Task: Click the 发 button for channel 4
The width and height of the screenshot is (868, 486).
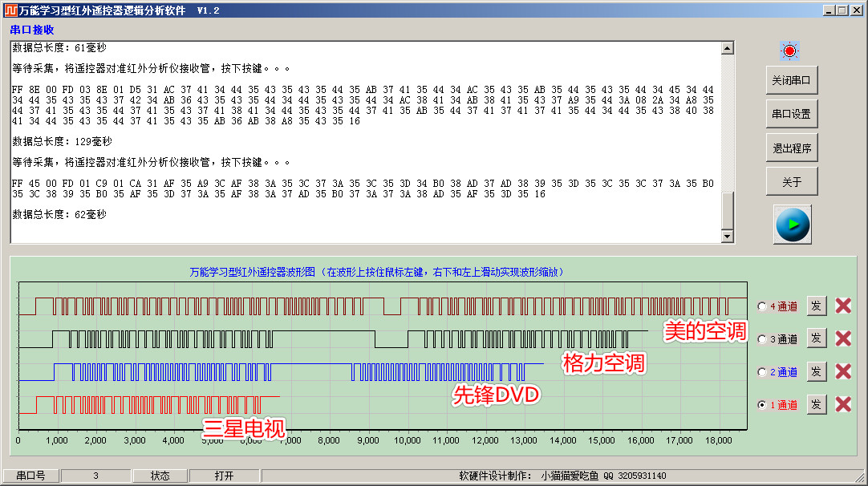Action: (816, 306)
